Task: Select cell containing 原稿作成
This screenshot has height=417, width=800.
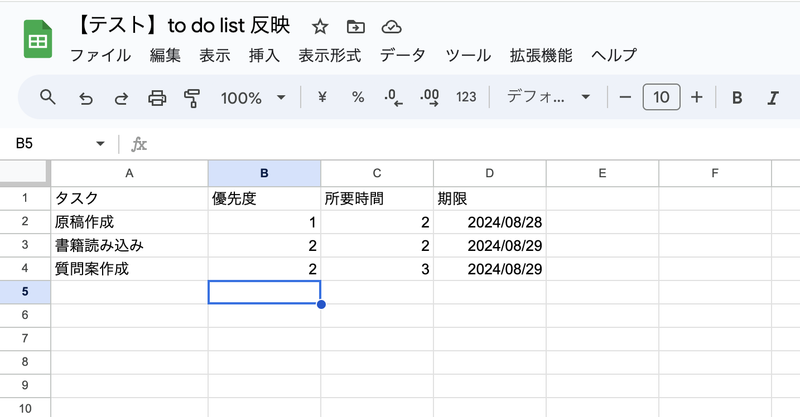Action: pos(128,222)
